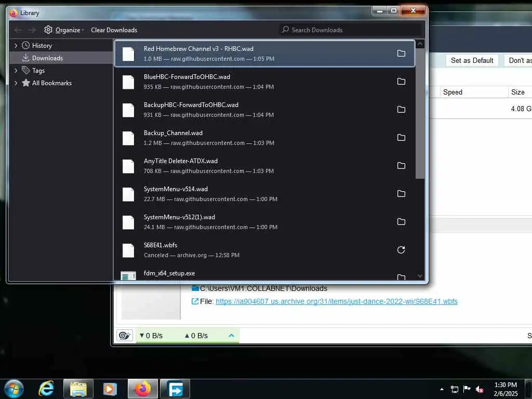Open folder for Red Homebrew Channel v3 download

point(401,54)
